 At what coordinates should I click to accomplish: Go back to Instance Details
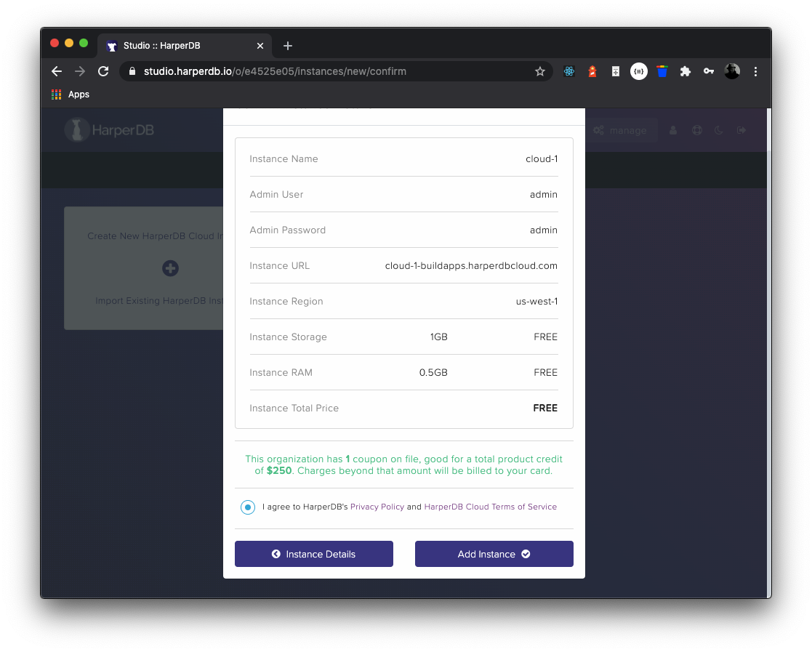tap(313, 554)
